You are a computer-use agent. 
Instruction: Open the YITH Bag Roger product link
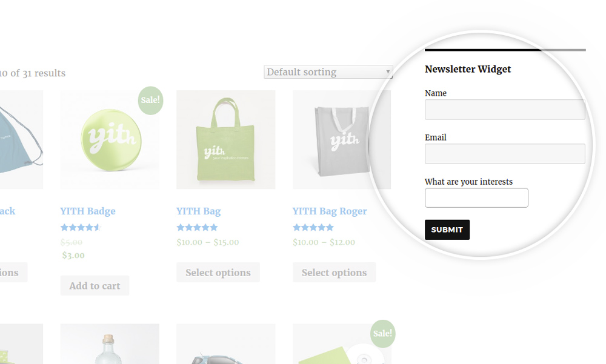pyautogui.click(x=330, y=211)
